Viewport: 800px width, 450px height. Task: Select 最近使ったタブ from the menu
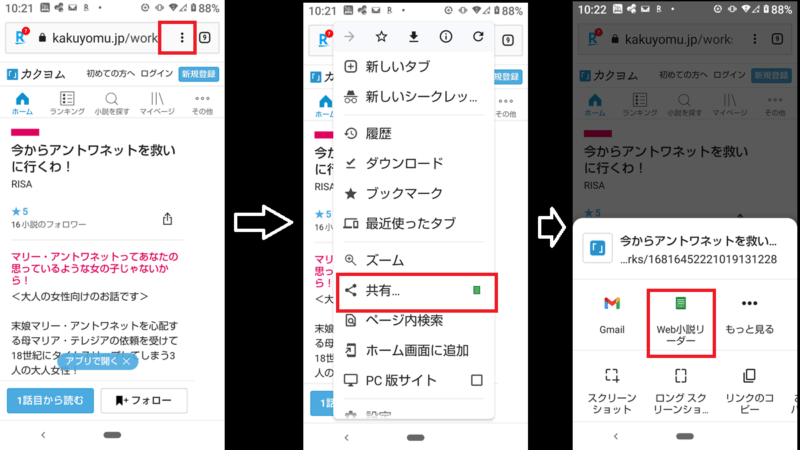tap(414, 223)
